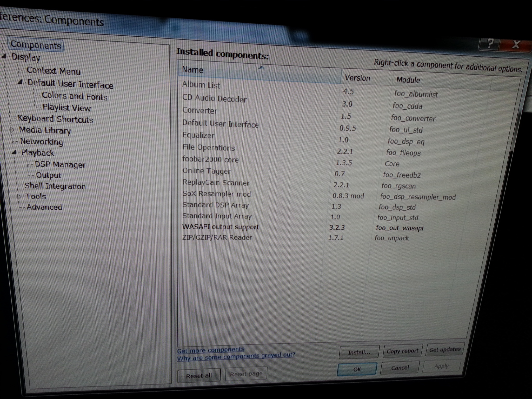Viewport: 532px width, 399px height.
Task: Click the Install... button
Action: coord(359,352)
